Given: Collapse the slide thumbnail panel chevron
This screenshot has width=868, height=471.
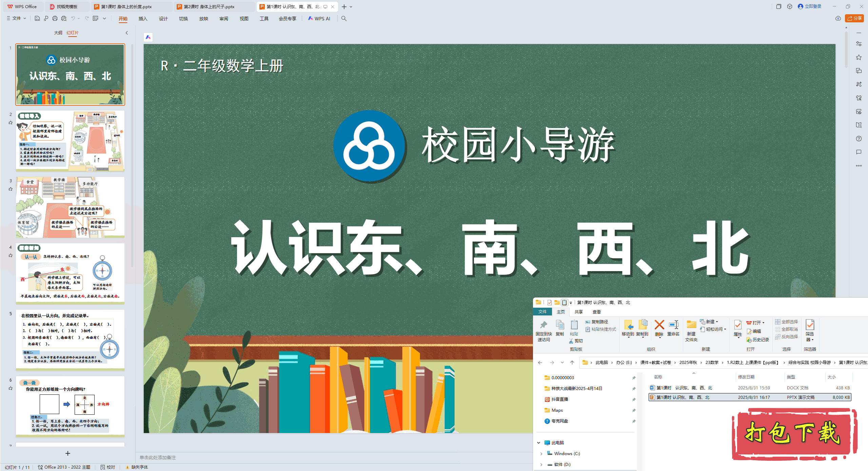Looking at the screenshot, I should [x=127, y=33].
